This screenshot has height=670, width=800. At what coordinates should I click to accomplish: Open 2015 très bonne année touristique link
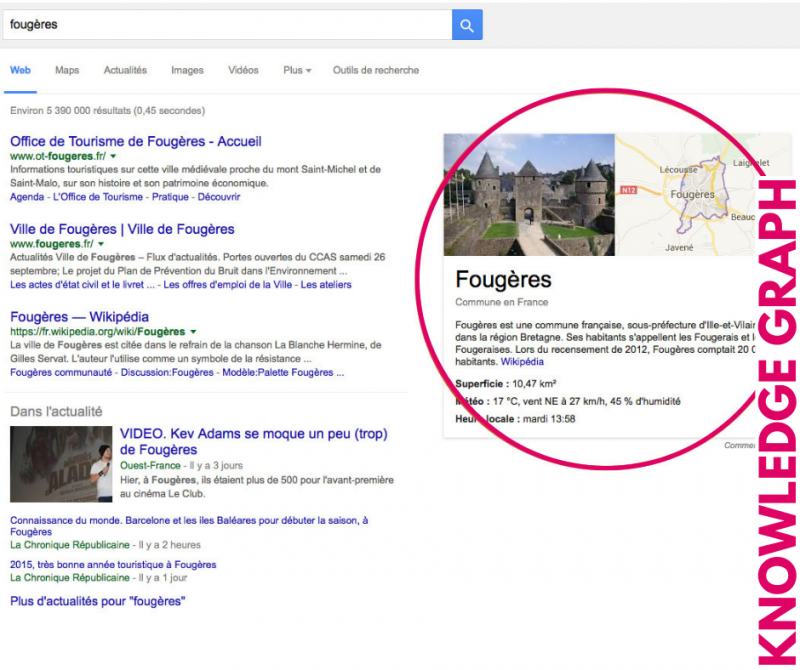point(113,565)
